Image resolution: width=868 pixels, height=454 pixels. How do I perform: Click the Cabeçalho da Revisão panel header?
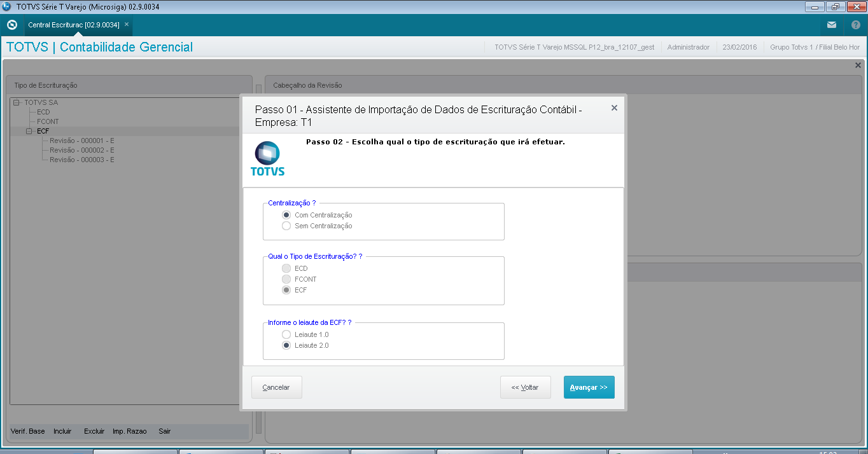pos(564,85)
